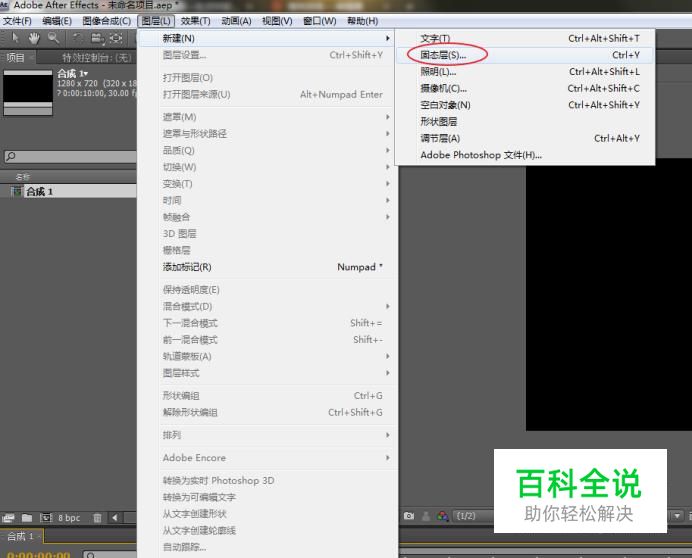Click the 合成 1 preview thumbnail

(x=28, y=93)
